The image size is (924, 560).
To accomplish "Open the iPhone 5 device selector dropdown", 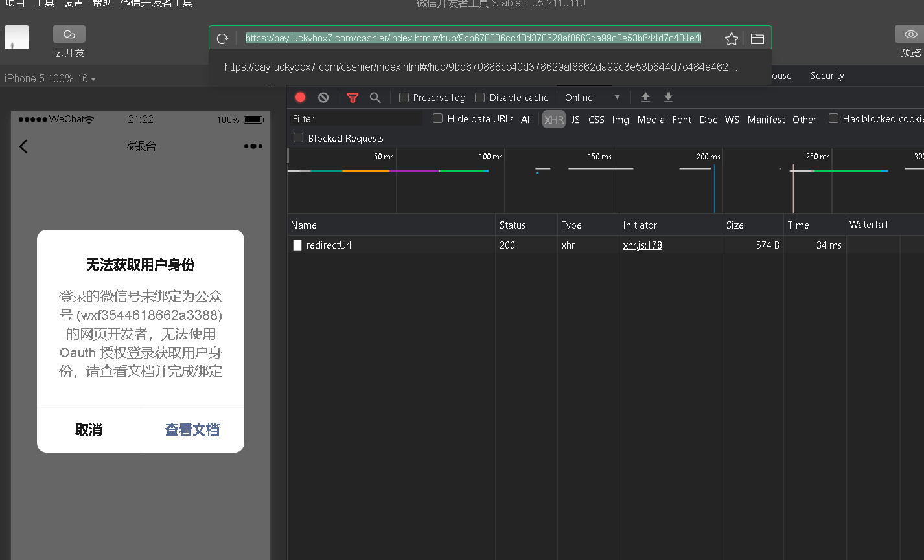I will (x=50, y=79).
